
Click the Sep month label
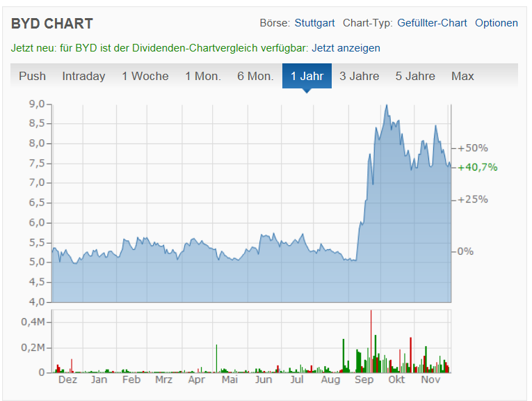[x=364, y=379]
